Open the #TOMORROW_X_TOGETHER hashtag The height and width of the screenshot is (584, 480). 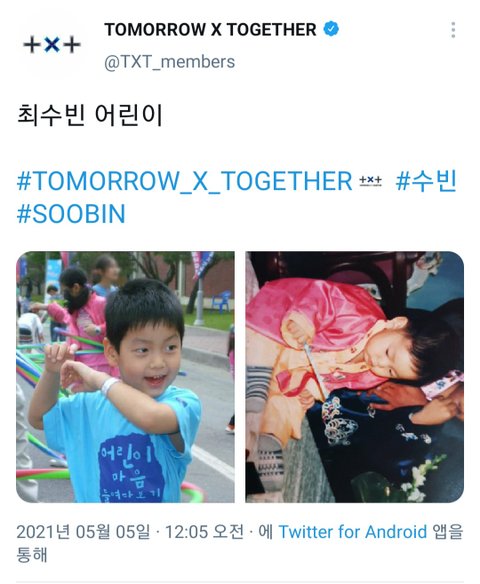[x=184, y=181]
